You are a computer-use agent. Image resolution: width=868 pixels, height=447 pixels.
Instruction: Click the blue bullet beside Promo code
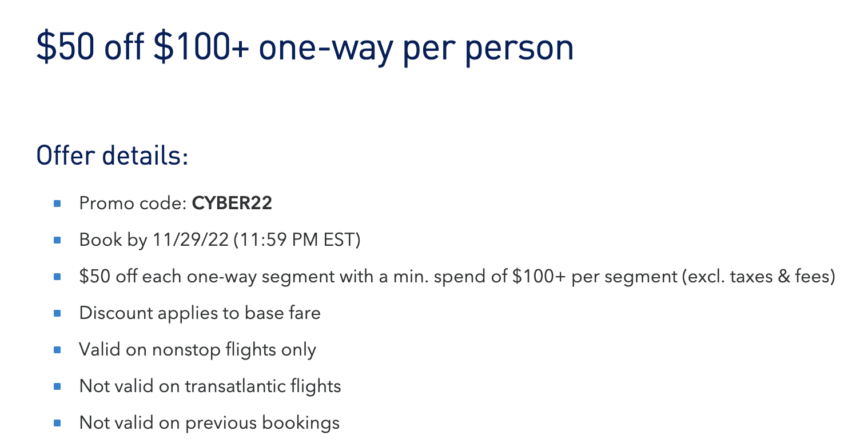pos(57,203)
